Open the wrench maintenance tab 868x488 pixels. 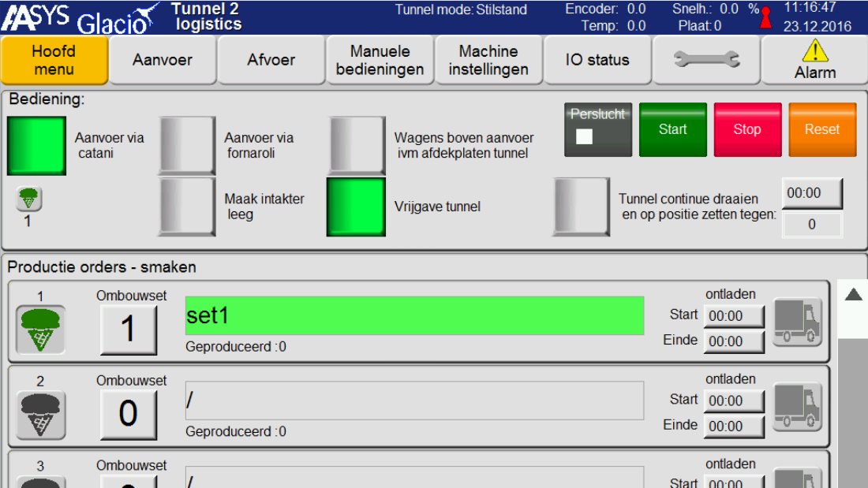(x=706, y=60)
